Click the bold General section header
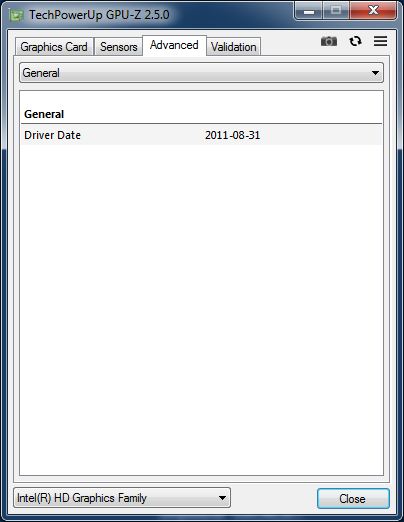 point(44,114)
